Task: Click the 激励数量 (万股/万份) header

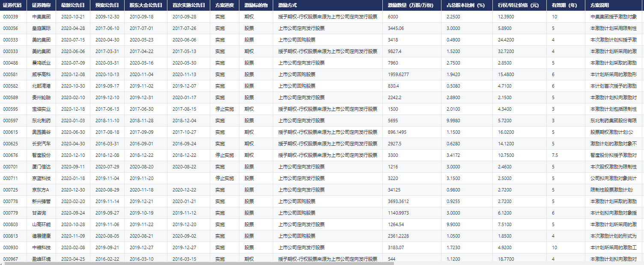Action: point(410,5)
